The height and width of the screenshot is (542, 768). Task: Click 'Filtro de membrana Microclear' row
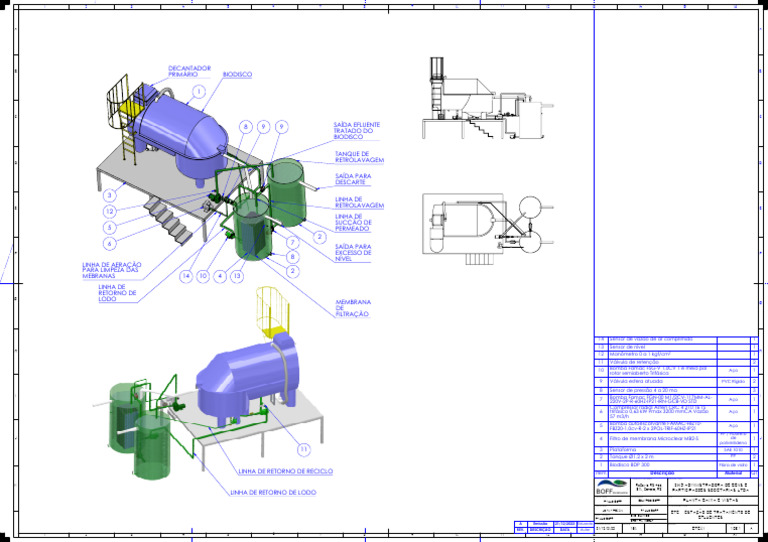[676, 439]
